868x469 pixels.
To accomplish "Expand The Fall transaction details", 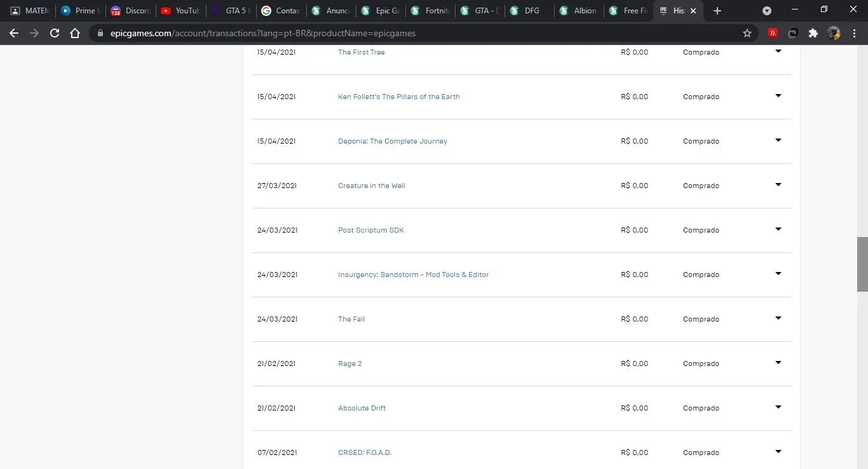I will (x=778, y=318).
